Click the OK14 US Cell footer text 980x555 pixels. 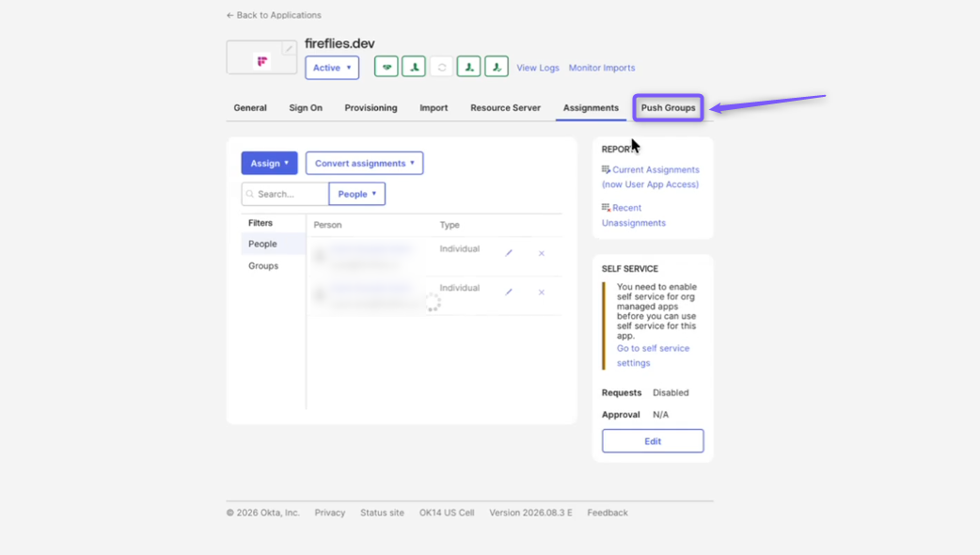pos(447,513)
